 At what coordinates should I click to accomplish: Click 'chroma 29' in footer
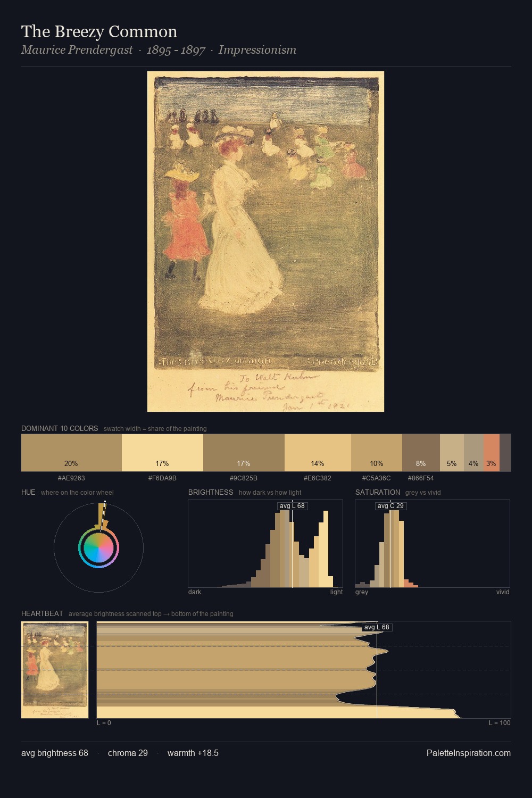[x=128, y=753]
